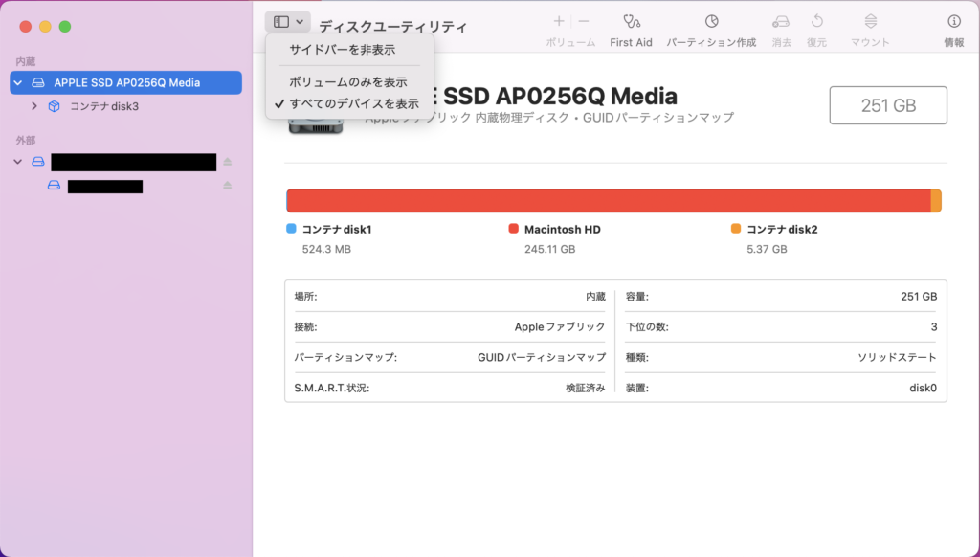This screenshot has height=557, width=980.
Task: Click the マウント mount icon
Action: click(870, 21)
